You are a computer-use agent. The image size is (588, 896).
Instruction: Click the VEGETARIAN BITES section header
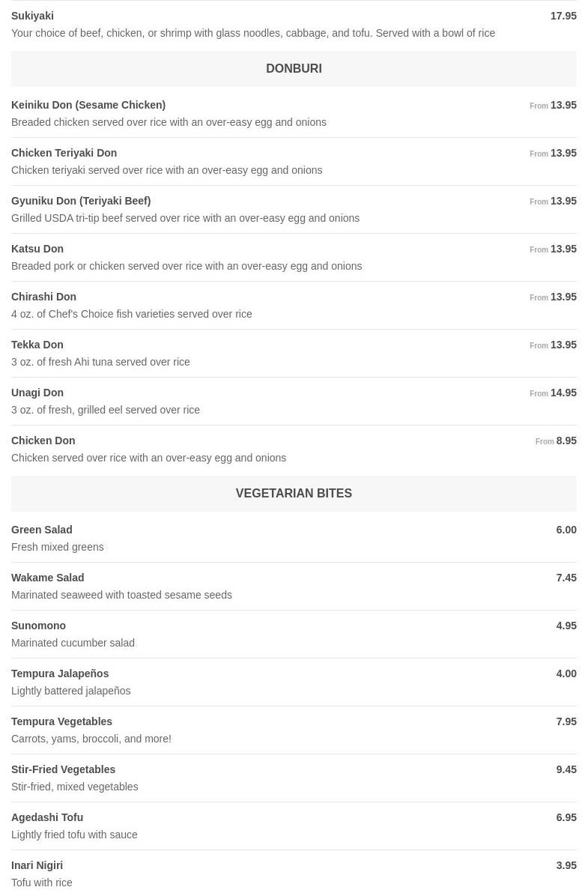294,493
